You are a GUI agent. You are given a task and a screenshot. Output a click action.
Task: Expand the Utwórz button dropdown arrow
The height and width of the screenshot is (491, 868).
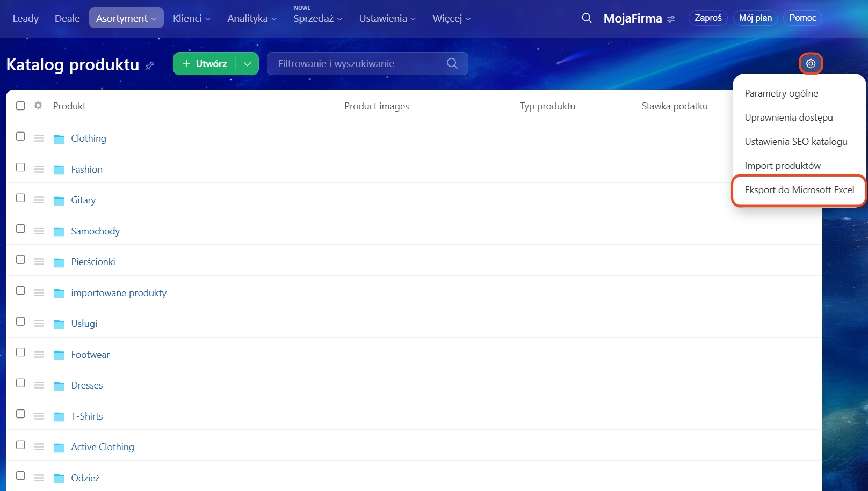coord(247,64)
